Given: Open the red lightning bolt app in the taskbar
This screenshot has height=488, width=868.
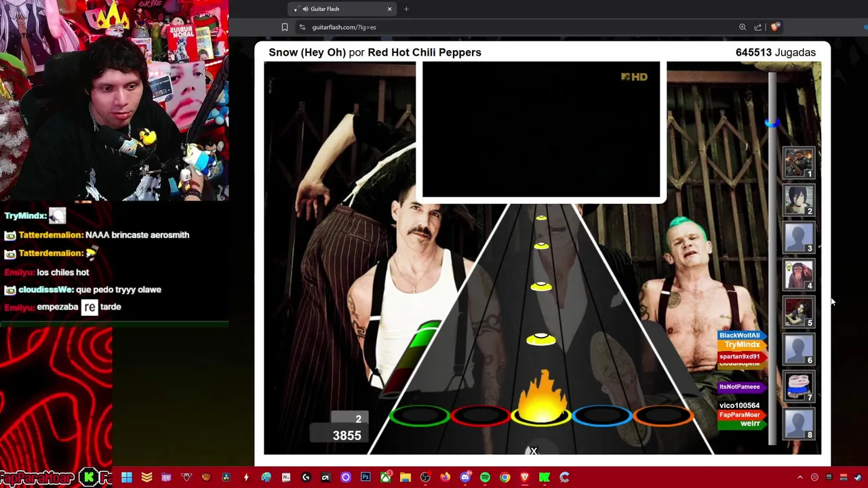Looking at the screenshot, I should pos(246,477).
